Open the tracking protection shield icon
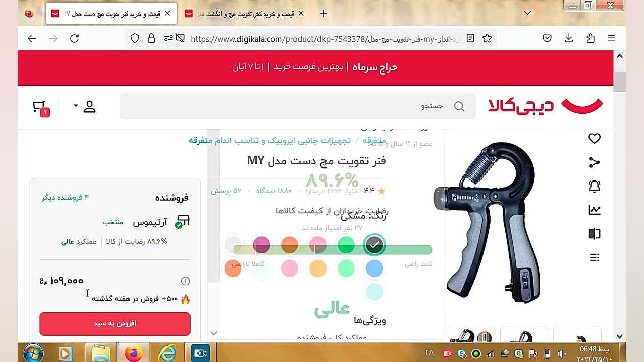This screenshot has height=362, width=644. [135, 38]
